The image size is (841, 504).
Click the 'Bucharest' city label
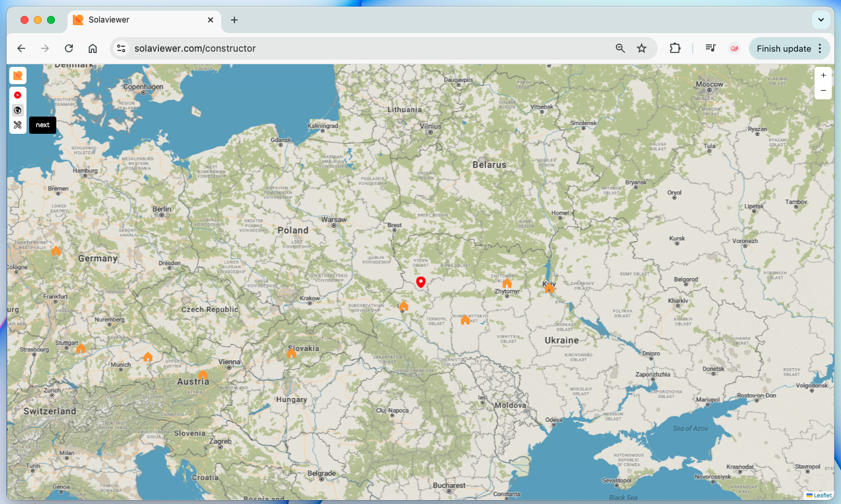[450, 485]
